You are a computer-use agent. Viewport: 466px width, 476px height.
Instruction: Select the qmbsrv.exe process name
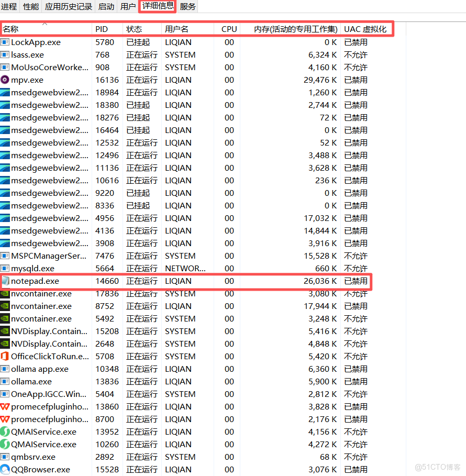pos(33,457)
